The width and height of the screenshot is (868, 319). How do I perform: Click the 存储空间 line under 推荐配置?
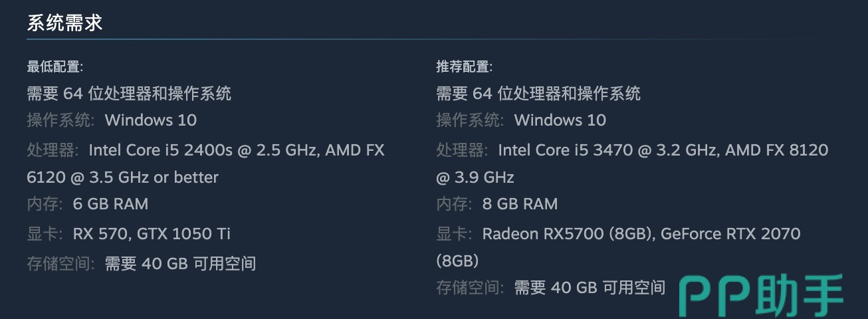click(550, 287)
